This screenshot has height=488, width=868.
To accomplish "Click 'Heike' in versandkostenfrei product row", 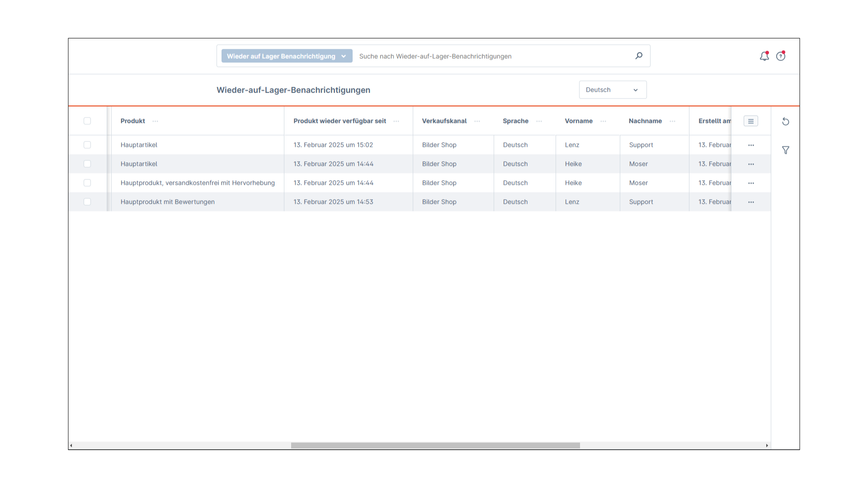I will point(573,183).
